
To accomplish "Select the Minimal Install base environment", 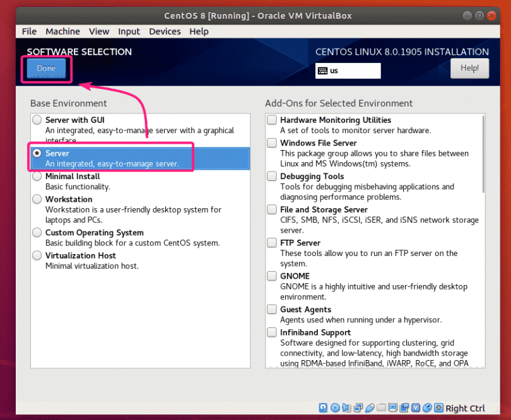I will click(37, 176).
